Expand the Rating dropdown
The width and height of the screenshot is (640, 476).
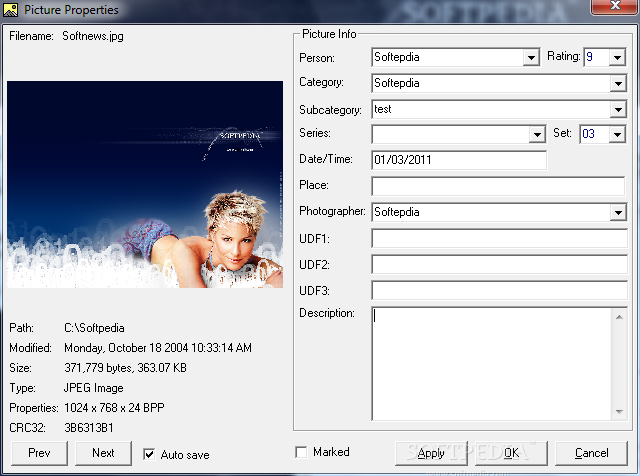point(617,58)
